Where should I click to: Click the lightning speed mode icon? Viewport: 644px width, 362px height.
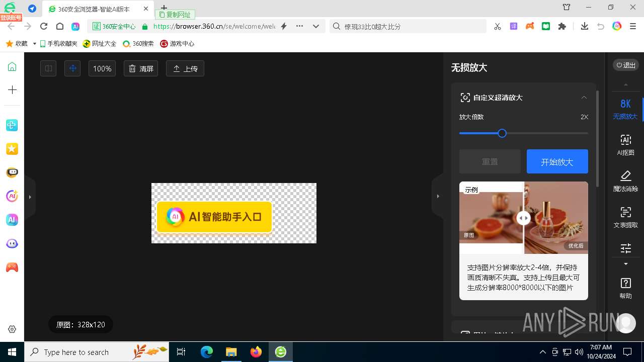(x=284, y=26)
